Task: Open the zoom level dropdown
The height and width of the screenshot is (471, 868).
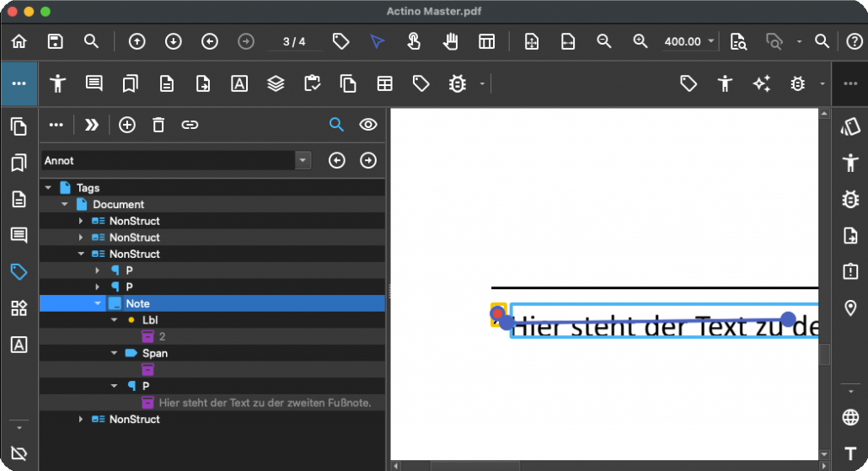Action: click(x=712, y=41)
